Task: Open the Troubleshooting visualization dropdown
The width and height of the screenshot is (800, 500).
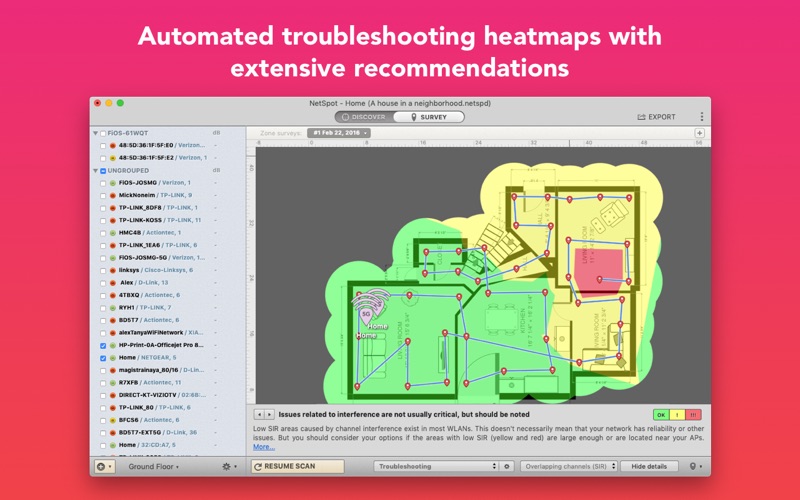Action: pos(436,466)
